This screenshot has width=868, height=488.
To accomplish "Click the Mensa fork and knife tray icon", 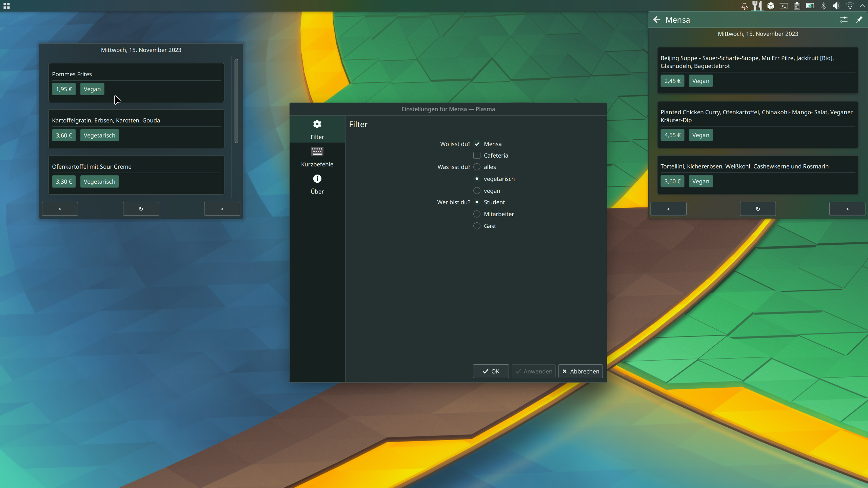I will (x=757, y=6).
